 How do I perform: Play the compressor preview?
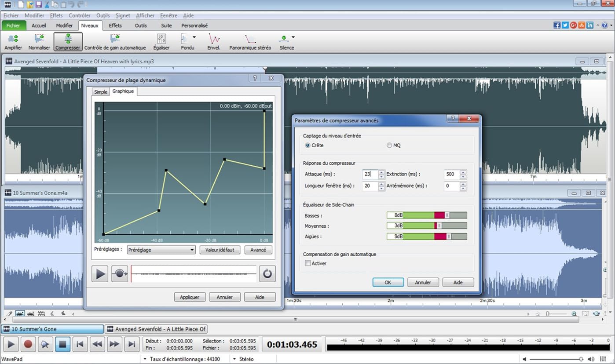click(x=100, y=274)
